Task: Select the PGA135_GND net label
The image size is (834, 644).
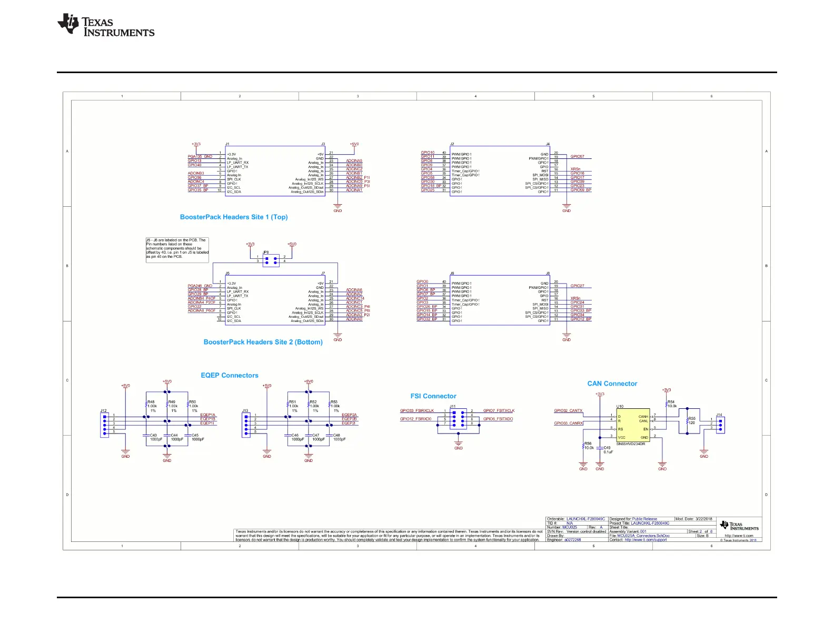Action: pyautogui.click(x=200, y=157)
